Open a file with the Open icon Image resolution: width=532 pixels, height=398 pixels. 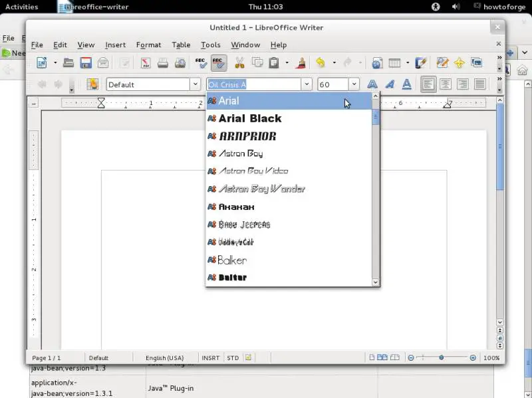click(68, 62)
